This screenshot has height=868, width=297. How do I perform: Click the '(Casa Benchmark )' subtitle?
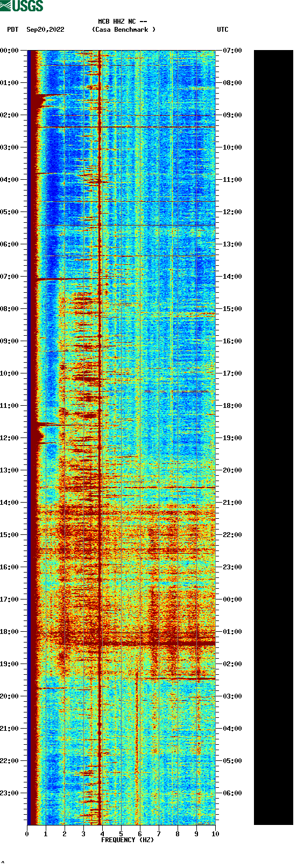coord(124,30)
